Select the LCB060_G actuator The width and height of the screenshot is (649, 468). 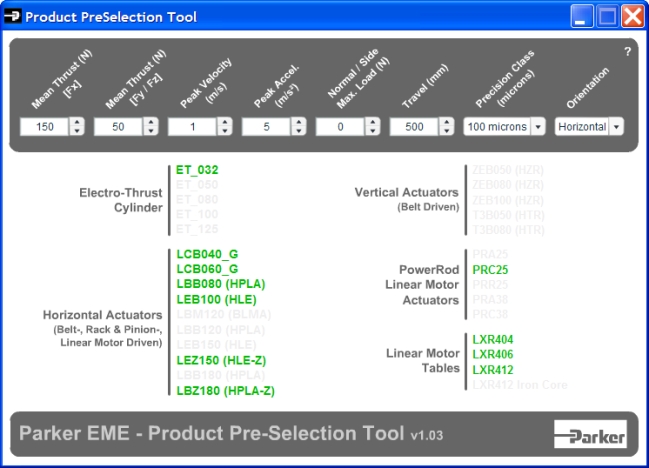coord(207,269)
